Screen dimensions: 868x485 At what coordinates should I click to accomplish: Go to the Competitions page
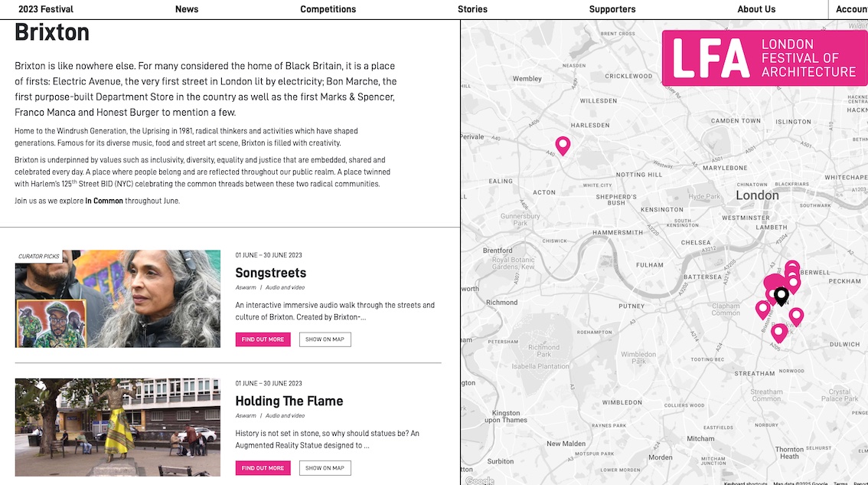(328, 9)
